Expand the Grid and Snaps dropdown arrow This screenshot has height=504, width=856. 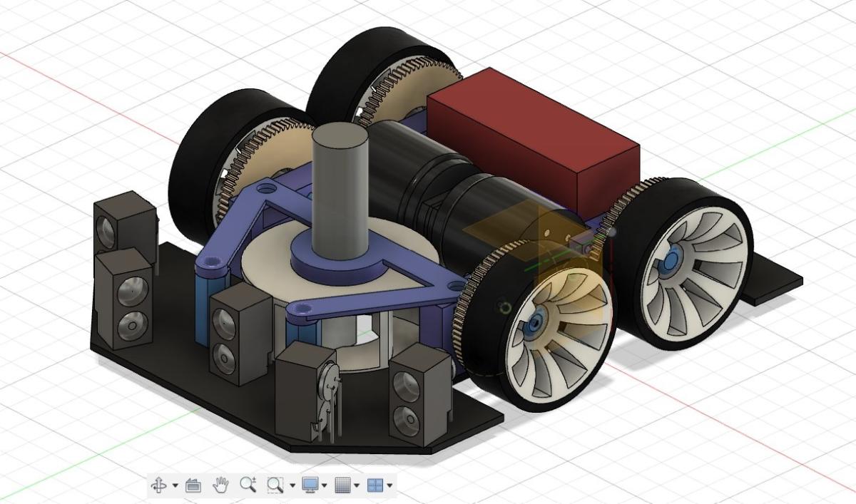tap(357, 486)
